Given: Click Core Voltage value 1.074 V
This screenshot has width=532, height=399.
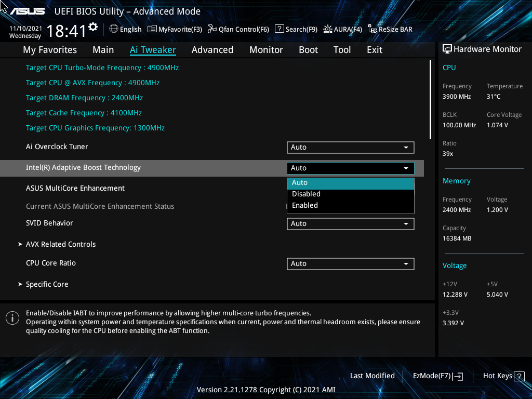Looking at the screenshot, I should pos(497,125).
